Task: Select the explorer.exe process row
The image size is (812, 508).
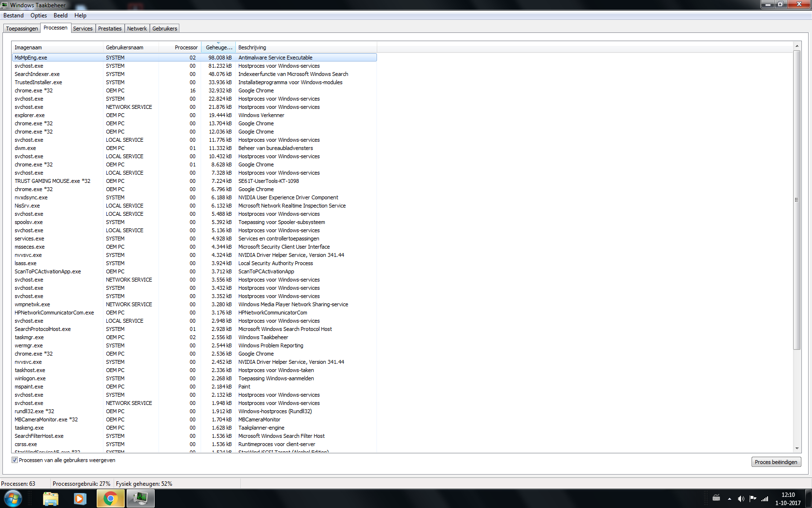Action: coord(194,115)
